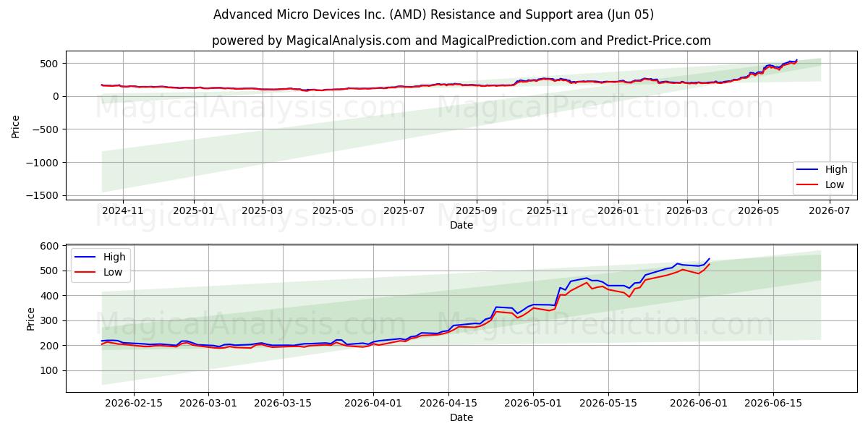Click the "Price" axis label of upper chart
868x434 pixels.
coord(16,125)
